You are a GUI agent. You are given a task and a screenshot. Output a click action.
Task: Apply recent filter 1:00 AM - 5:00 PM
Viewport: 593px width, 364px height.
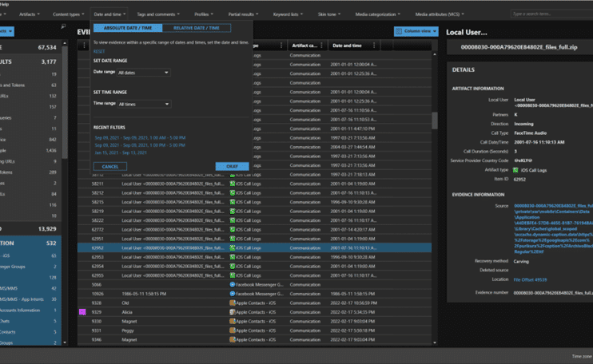pos(140,138)
